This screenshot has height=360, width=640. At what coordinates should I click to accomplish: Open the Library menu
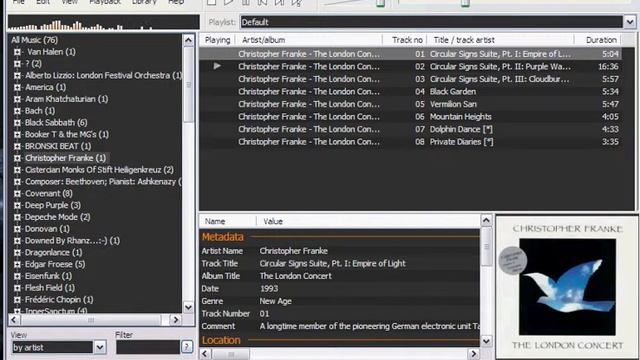click(x=144, y=2)
